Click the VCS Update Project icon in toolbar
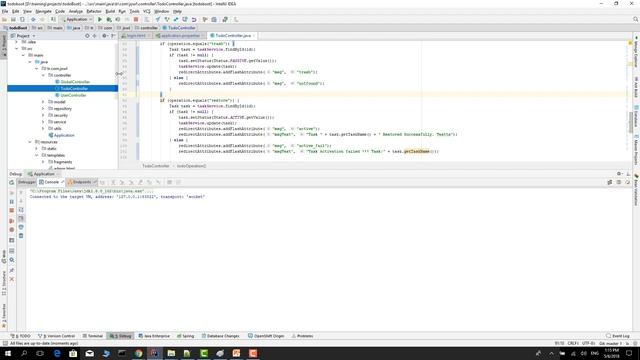Viewport: 640px width, 360px height. point(158,19)
